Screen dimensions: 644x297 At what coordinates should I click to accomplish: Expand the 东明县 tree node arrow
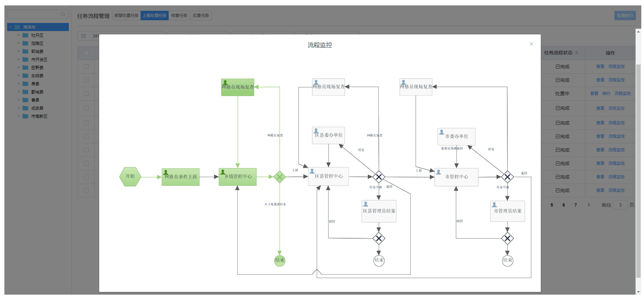(19, 76)
